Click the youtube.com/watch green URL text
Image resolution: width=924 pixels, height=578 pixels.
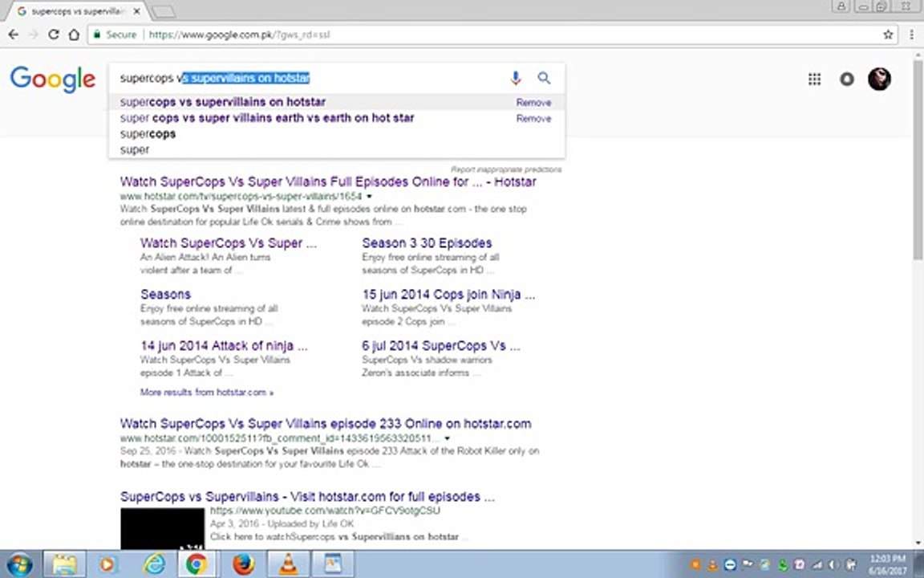pyautogui.click(x=325, y=511)
